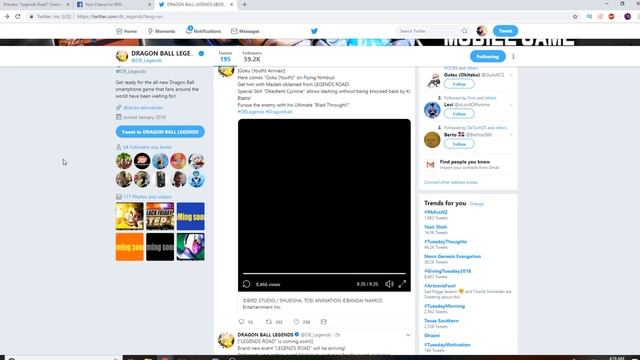Open Connect other address books link
The height and width of the screenshot is (360, 640).
pos(451,182)
